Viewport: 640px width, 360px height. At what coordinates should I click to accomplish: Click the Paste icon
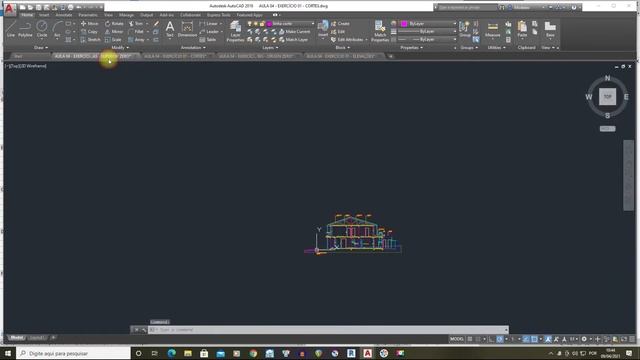click(522, 29)
